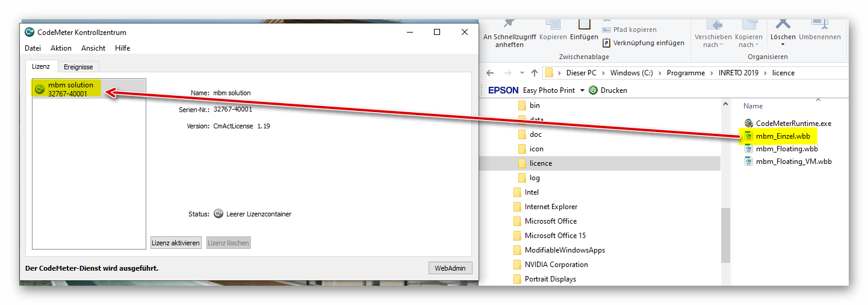Switch to the Ereignisse tab
Image resolution: width=868 pixels, height=305 pixels.
78,67
